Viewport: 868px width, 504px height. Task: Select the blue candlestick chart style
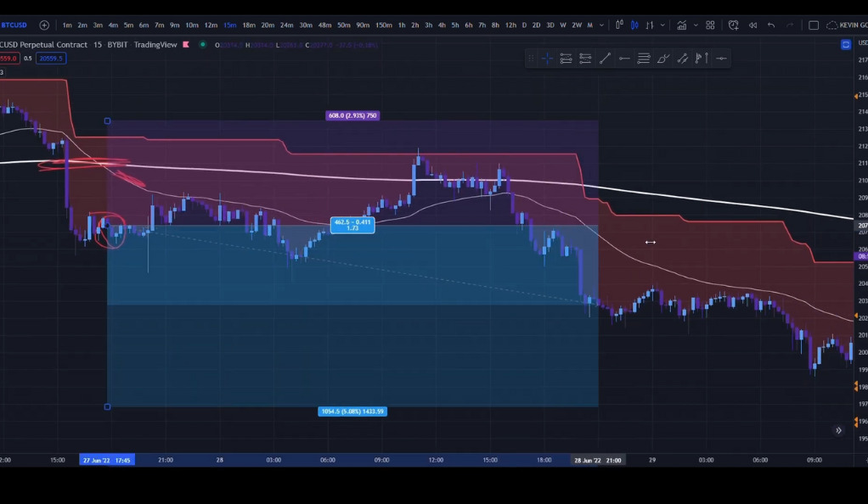[634, 25]
